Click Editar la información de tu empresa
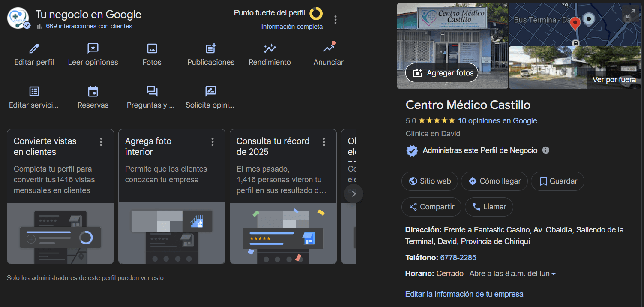Viewport: 644px width, 307px height. point(464,294)
